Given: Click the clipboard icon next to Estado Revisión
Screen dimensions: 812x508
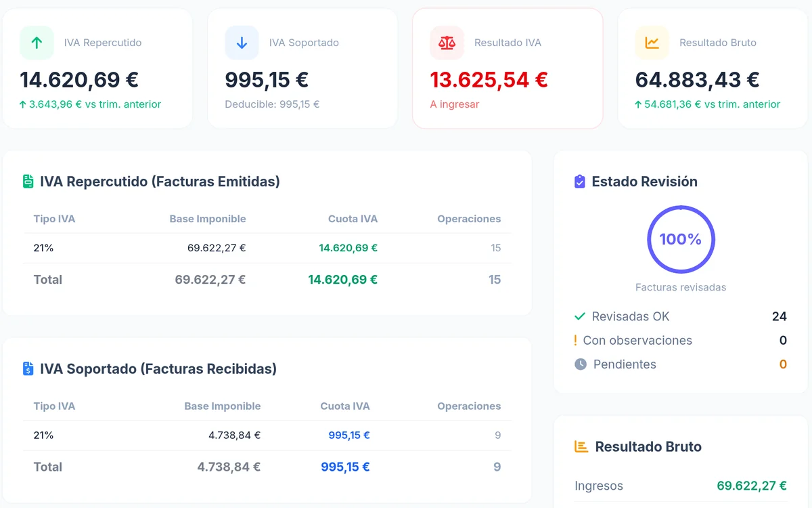Looking at the screenshot, I should pos(579,182).
